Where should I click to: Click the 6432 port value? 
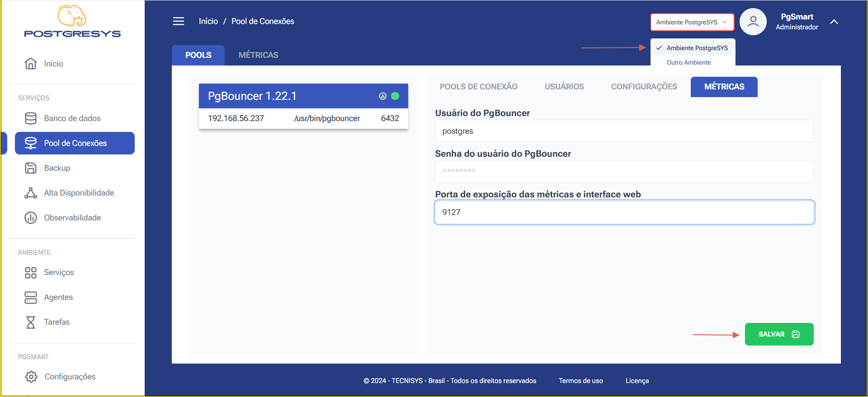pos(390,118)
